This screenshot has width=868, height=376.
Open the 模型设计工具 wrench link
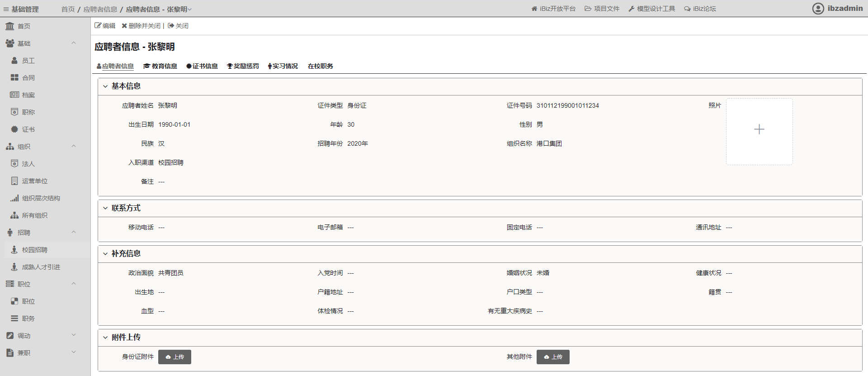(651, 9)
